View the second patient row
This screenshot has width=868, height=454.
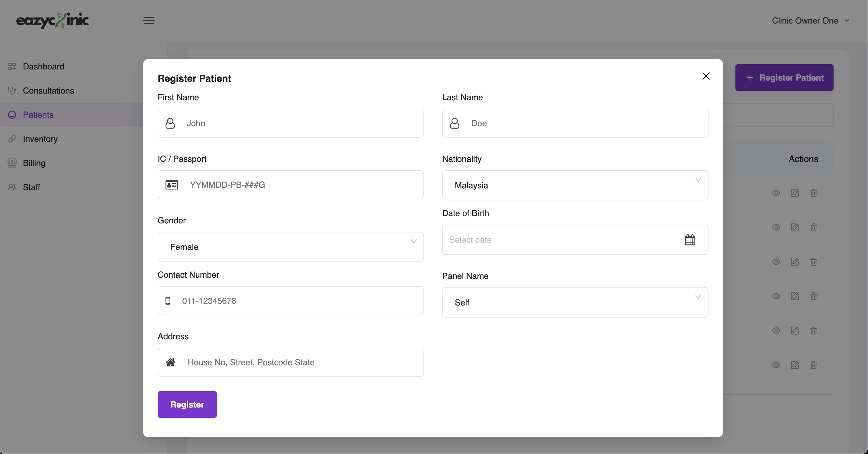coord(776,227)
